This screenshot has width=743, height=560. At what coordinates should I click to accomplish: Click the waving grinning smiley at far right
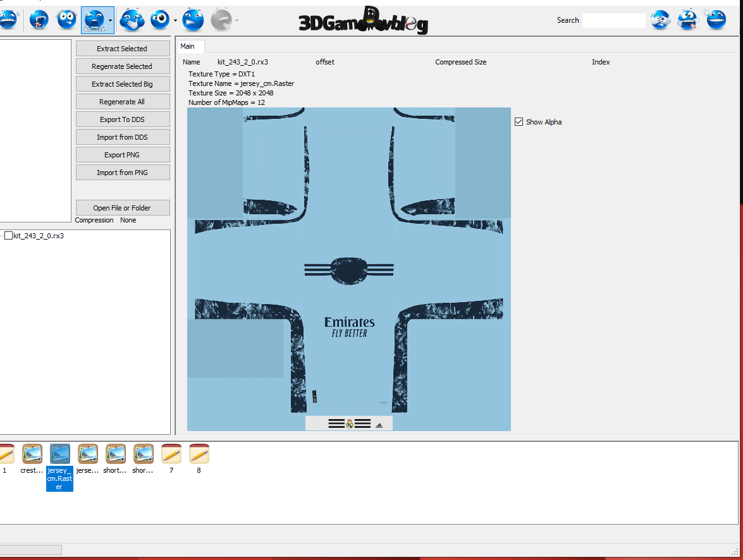(716, 20)
